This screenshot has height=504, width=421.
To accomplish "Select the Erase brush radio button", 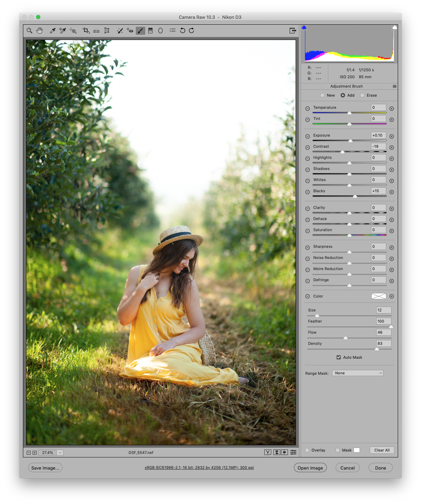I will pos(362,95).
